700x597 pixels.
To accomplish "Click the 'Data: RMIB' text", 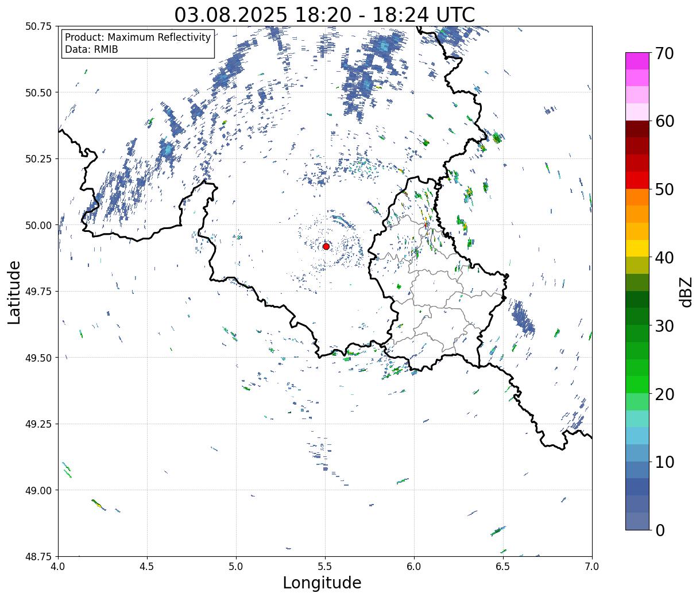I will (91, 50).
